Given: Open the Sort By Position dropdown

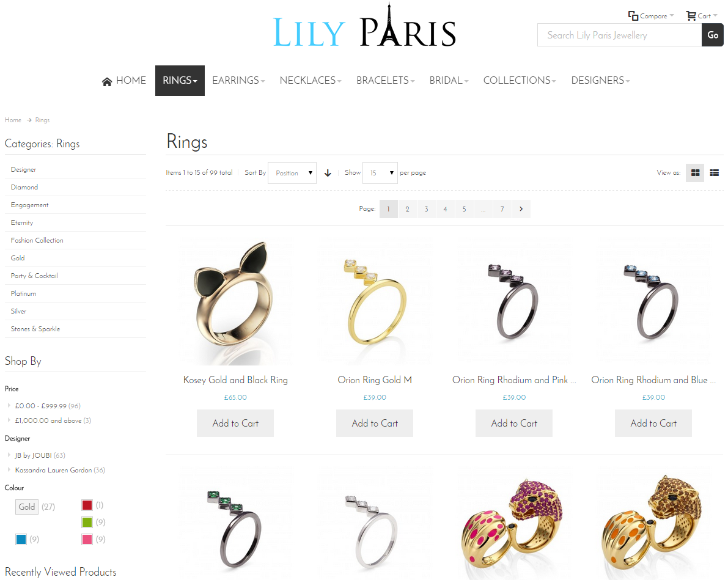Looking at the screenshot, I should point(292,173).
